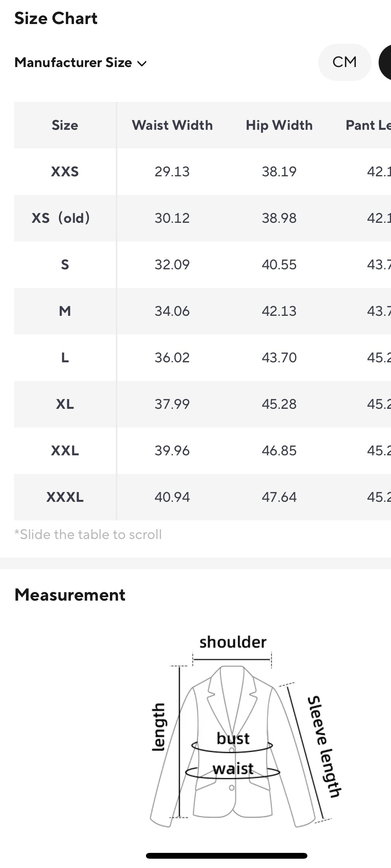
Task: Click the Waist Width column header
Action: (172, 125)
